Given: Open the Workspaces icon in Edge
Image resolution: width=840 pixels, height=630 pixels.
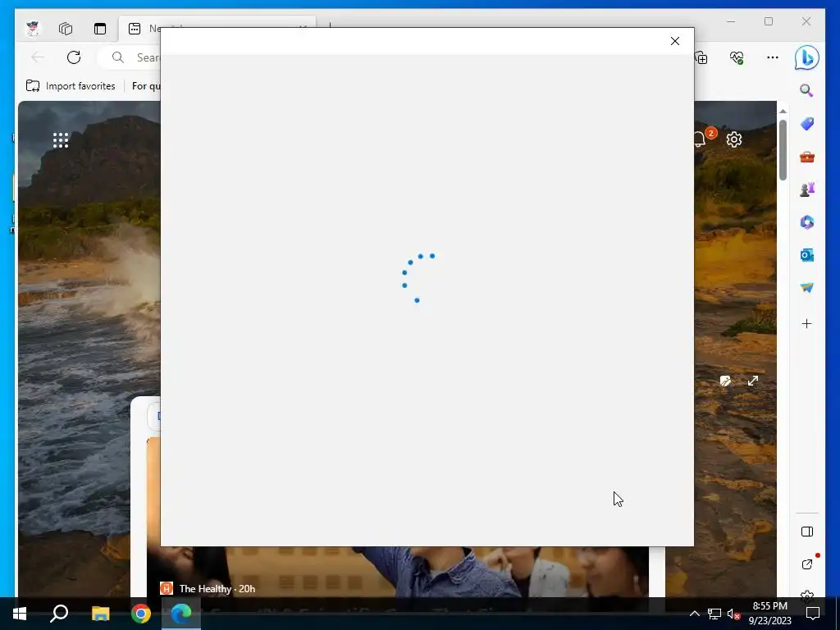Looking at the screenshot, I should [66, 29].
